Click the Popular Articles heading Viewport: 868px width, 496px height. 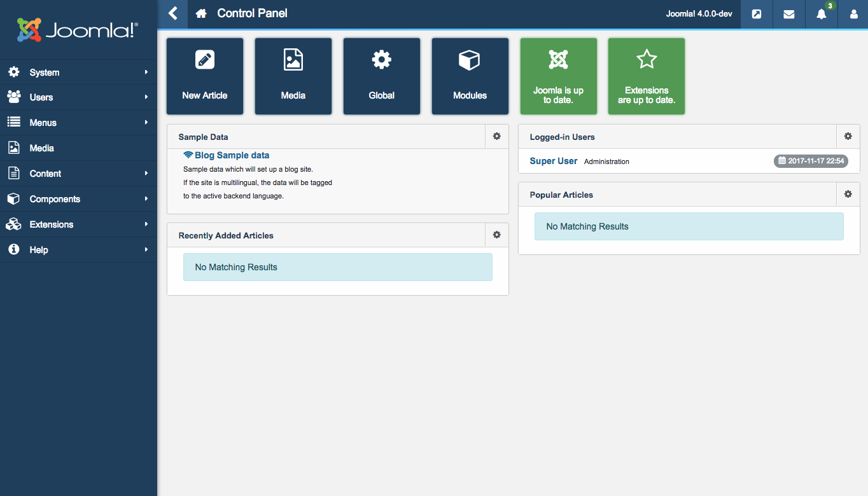561,195
